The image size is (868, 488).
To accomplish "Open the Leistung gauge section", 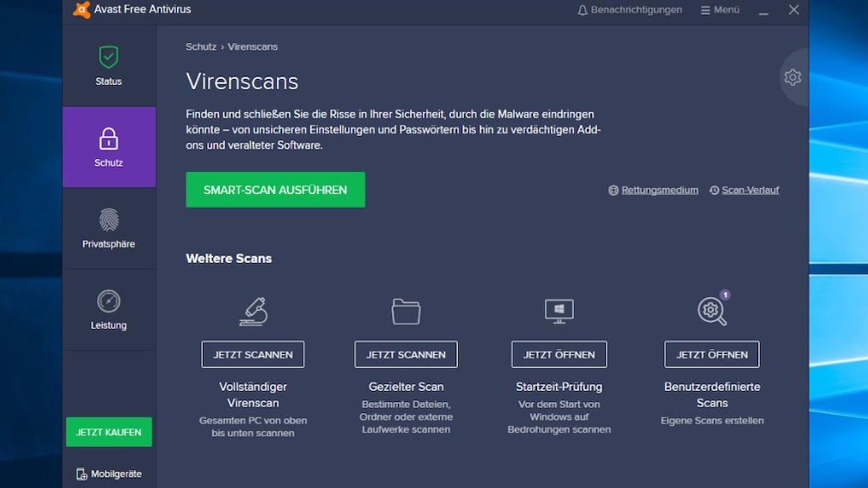I will click(108, 310).
